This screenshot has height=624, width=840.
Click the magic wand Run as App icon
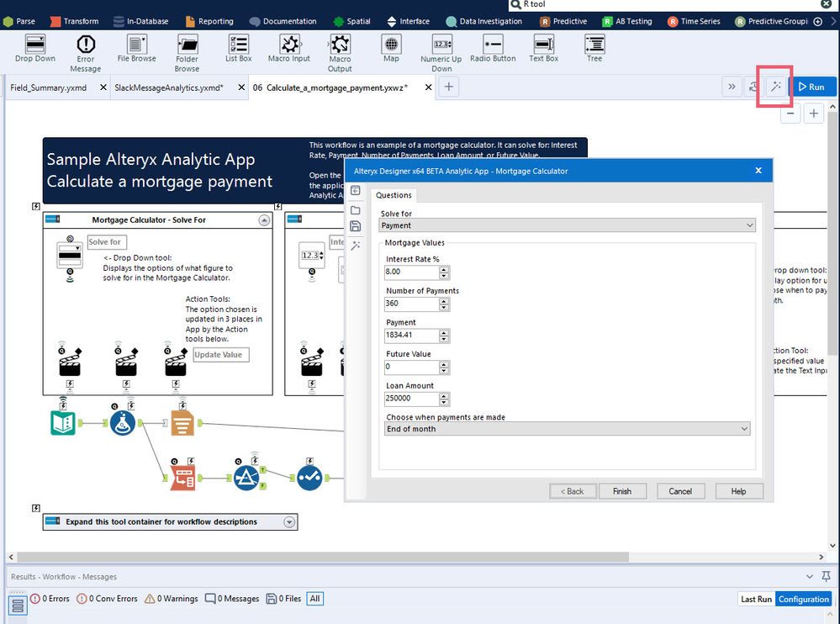(775, 87)
